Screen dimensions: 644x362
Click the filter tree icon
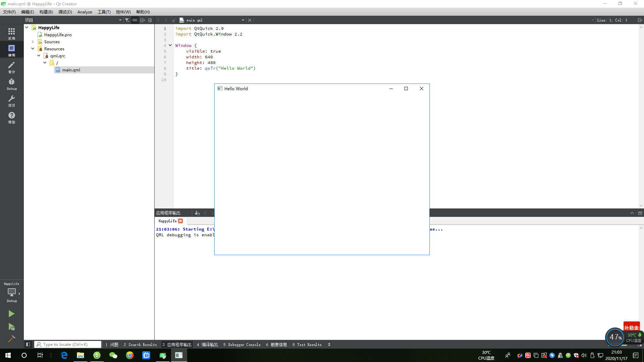point(127,20)
